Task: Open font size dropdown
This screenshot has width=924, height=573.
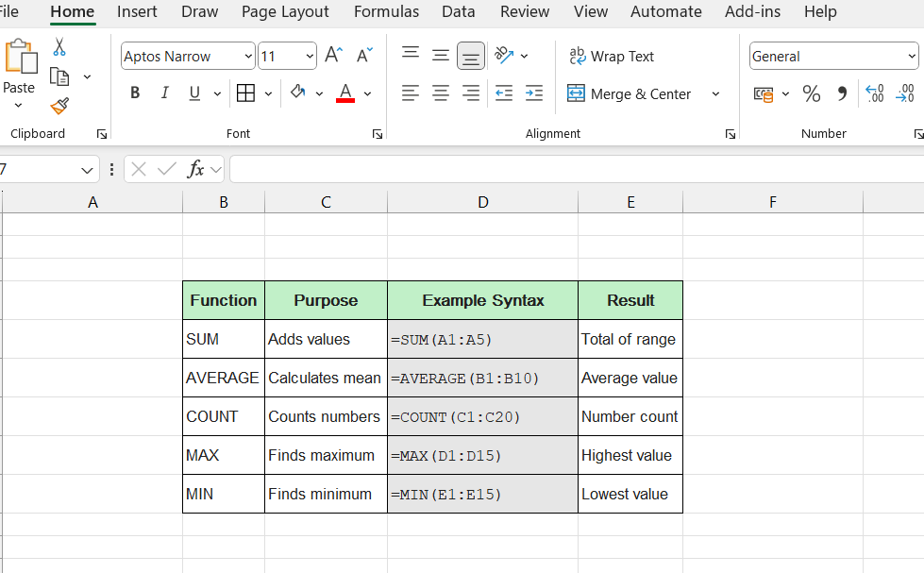Action: click(x=310, y=56)
